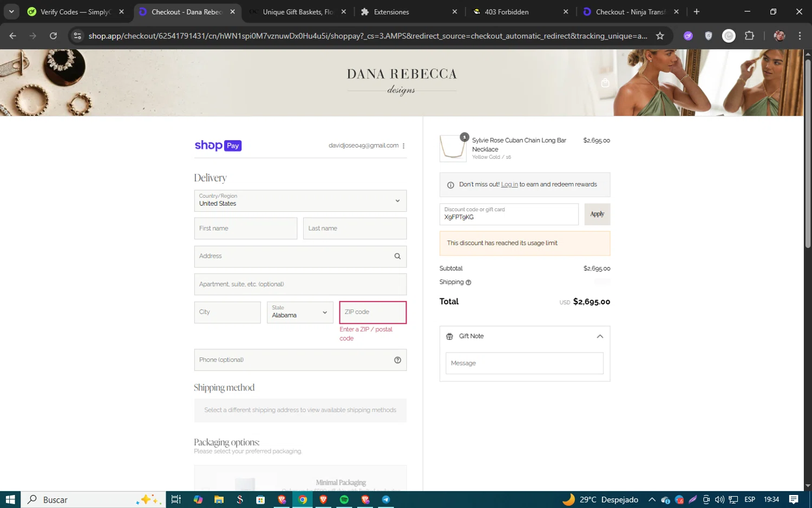
Task: Click the address search magnifier icon
Action: pos(397,256)
